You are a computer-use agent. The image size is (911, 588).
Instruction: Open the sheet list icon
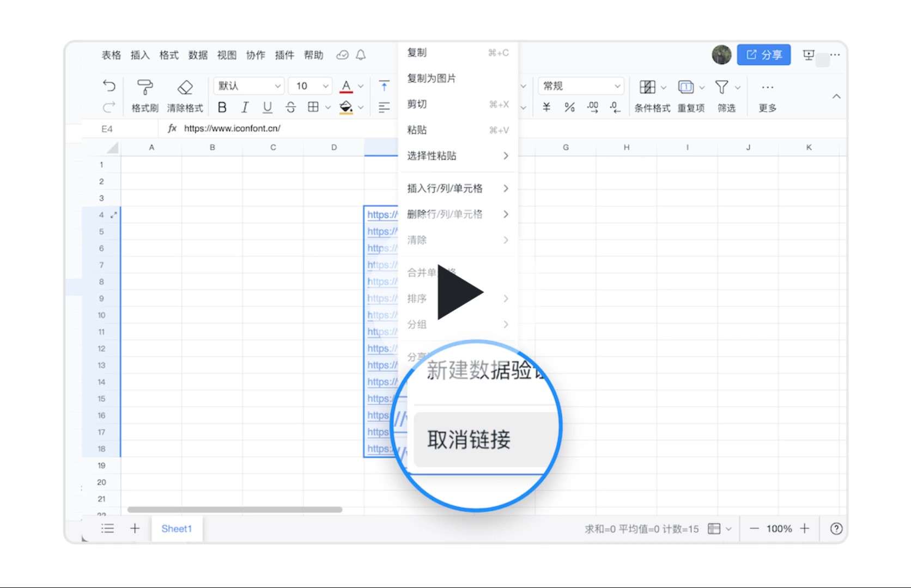(x=108, y=528)
